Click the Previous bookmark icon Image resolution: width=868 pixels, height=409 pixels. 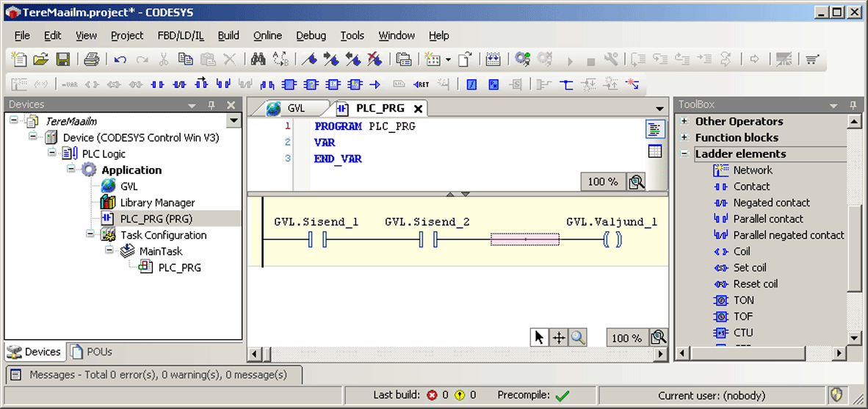coord(352,59)
